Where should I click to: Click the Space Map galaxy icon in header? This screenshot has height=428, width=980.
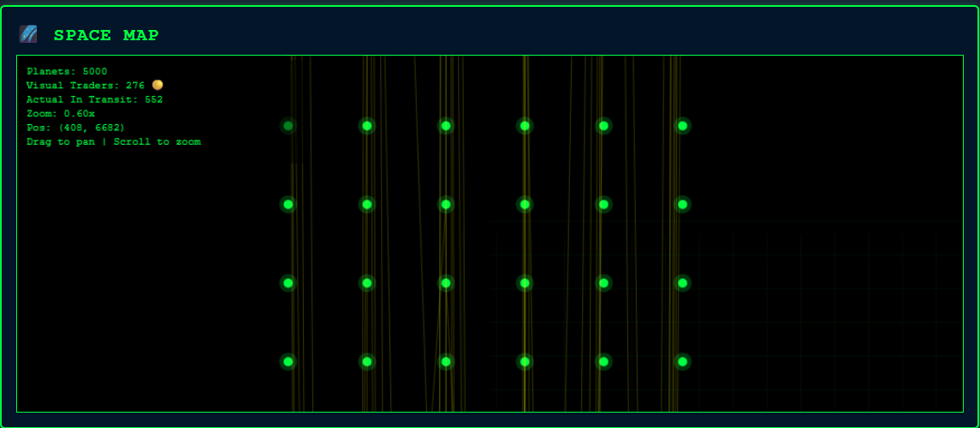[28, 33]
